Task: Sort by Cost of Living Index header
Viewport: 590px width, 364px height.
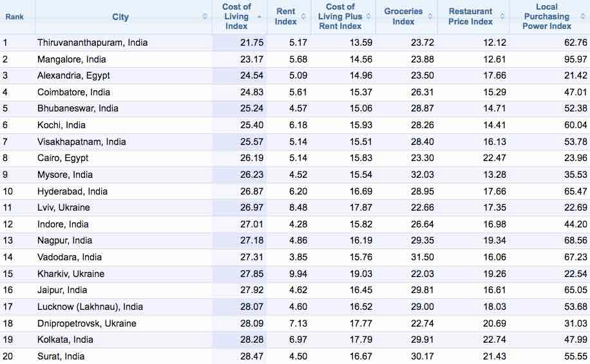Action: click(x=236, y=17)
